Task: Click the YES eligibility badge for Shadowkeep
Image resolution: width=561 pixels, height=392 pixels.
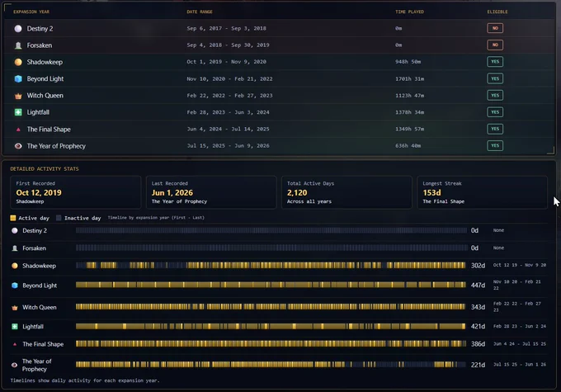Action: coord(495,62)
